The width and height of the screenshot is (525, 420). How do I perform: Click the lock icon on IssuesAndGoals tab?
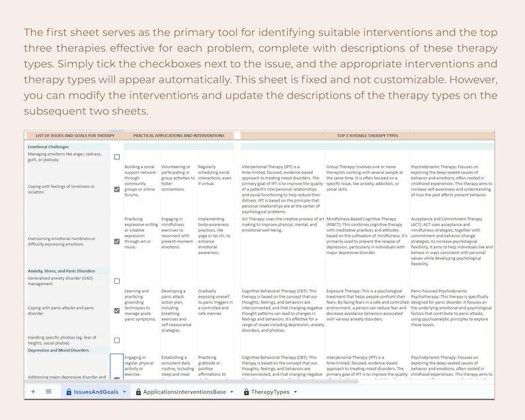[x=69, y=392]
